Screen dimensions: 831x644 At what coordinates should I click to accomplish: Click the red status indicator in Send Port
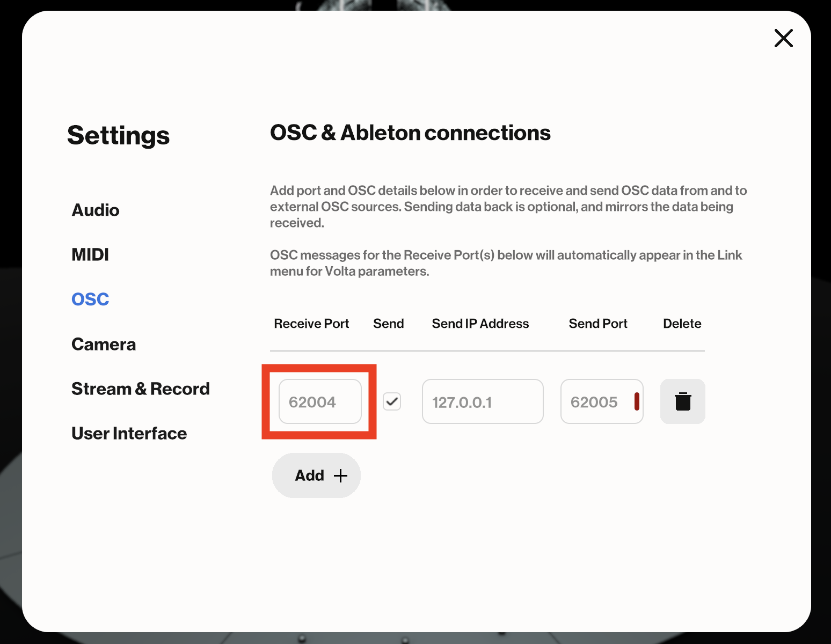[637, 401]
